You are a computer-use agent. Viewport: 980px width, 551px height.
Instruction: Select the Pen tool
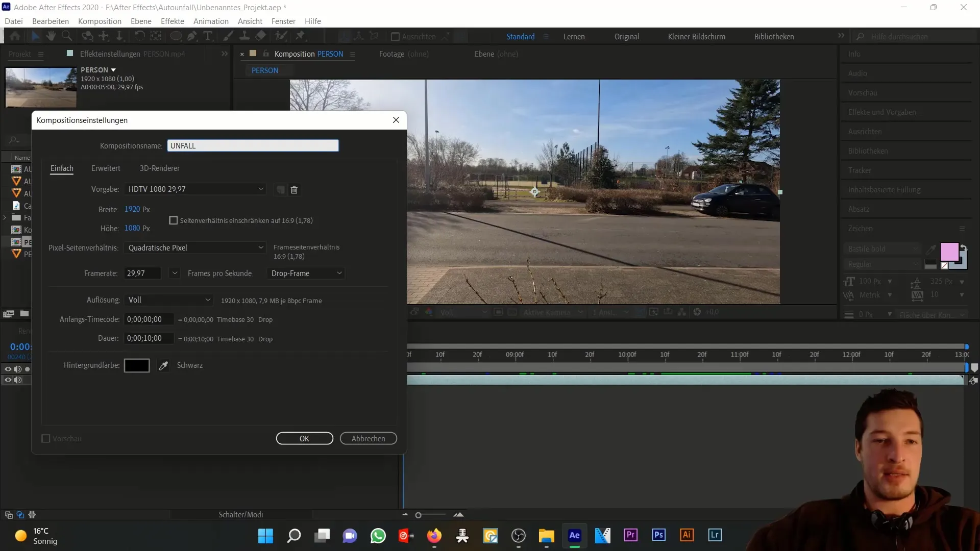192,36
